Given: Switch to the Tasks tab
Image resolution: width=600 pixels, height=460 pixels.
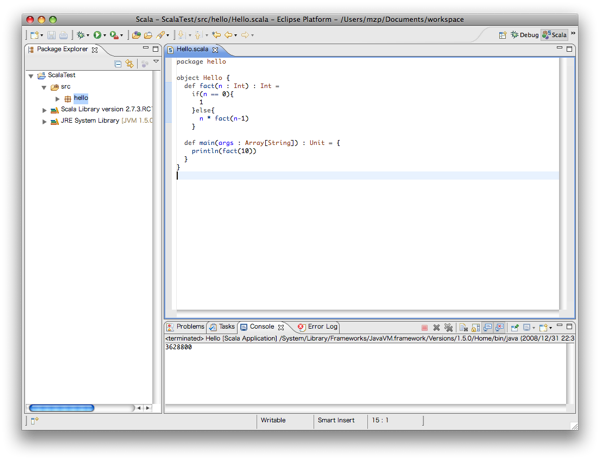Looking at the screenshot, I should coord(222,327).
